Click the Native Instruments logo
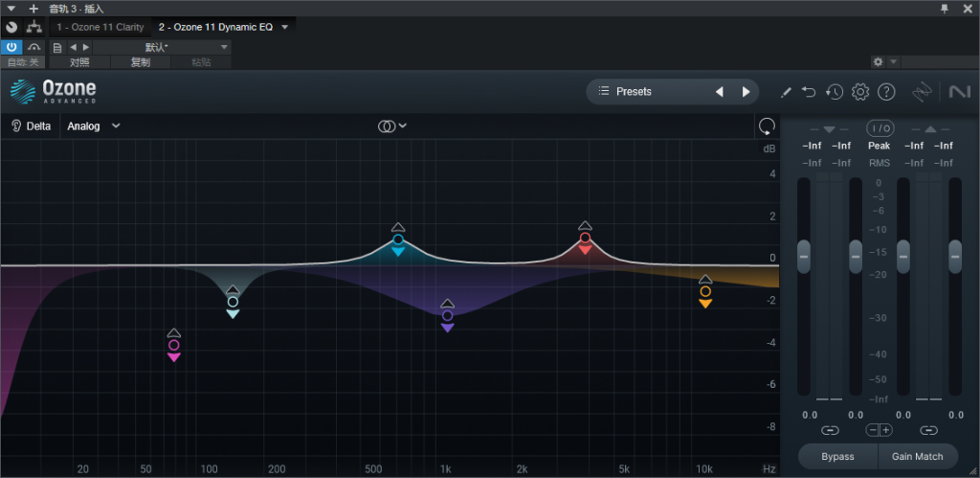 pos(959,92)
